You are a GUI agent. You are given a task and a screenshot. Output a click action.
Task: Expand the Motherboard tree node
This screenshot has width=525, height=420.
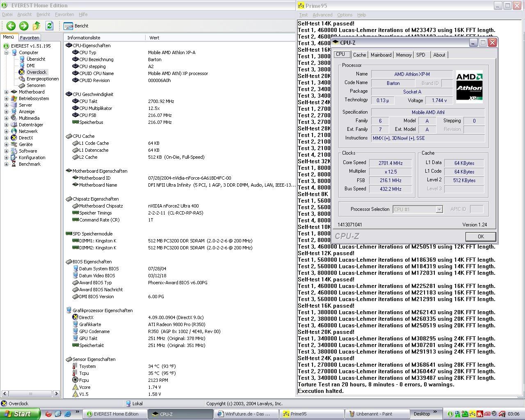(7, 92)
